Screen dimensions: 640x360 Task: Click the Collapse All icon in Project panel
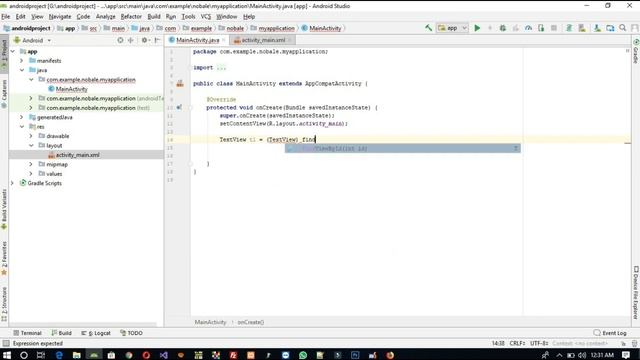pyautogui.click(x=131, y=40)
